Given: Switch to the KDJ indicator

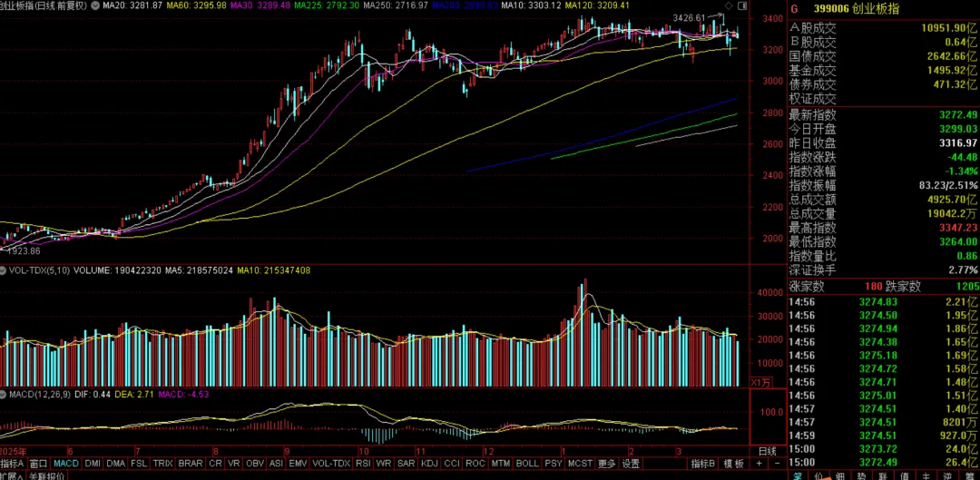Looking at the screenshot, I should pos(429,463).
